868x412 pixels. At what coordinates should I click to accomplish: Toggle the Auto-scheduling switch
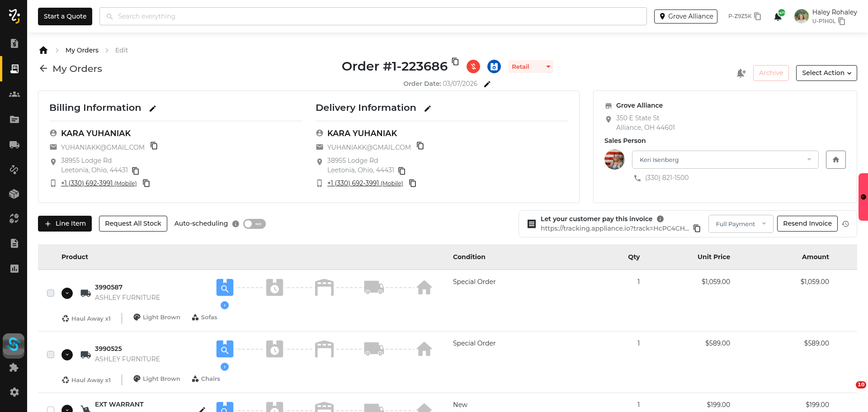pos(254,224)
